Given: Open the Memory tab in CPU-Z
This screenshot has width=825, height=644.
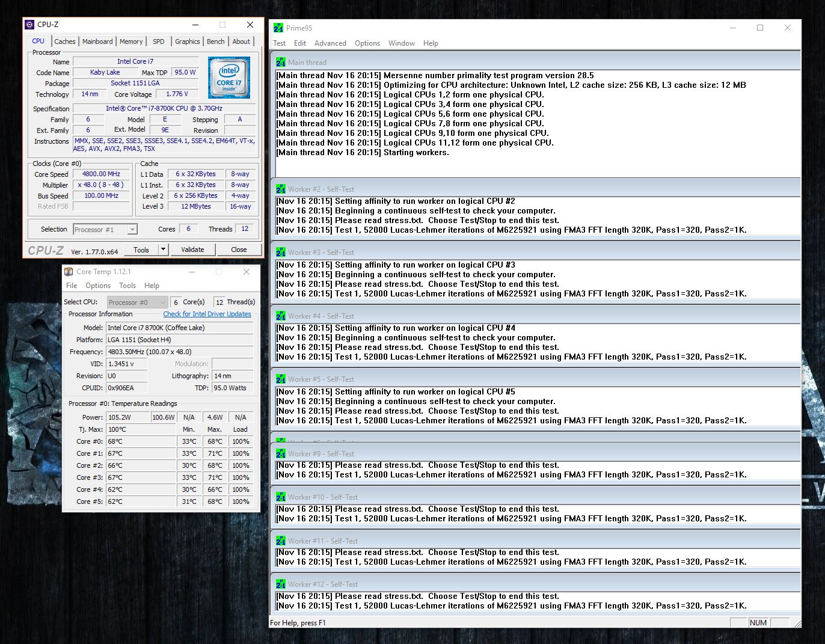Looking at the screenshot, I should tap(131, 41).
